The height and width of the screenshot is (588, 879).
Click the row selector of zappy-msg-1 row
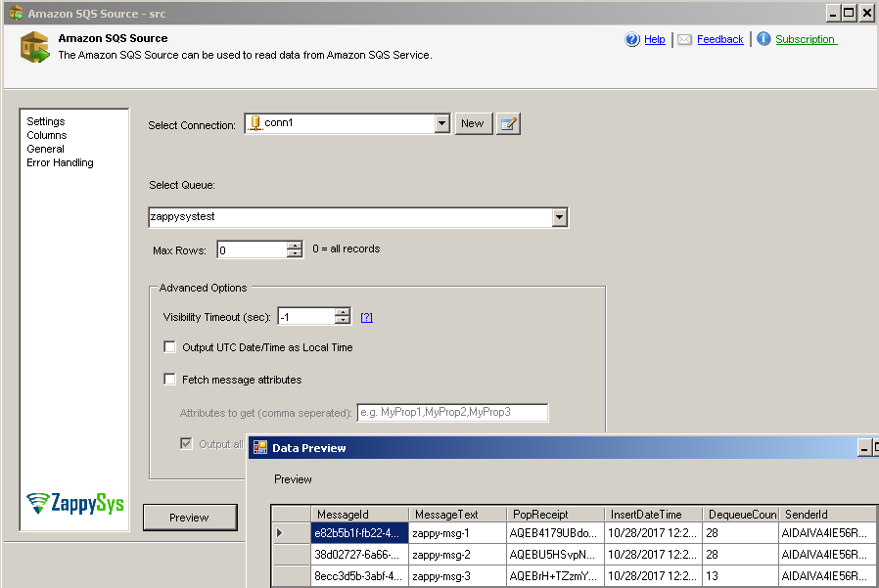[292, 533]
